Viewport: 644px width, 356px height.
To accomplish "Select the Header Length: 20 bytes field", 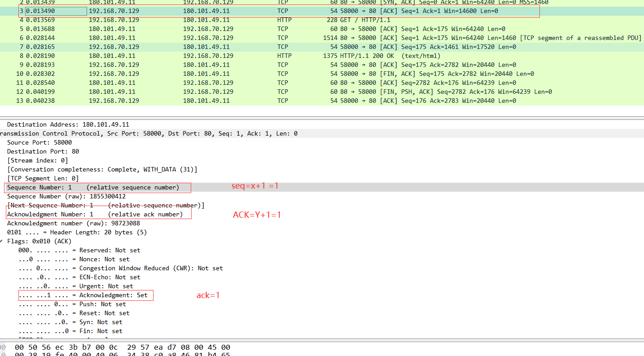I will pyautogui.click(x=77, y=232).
